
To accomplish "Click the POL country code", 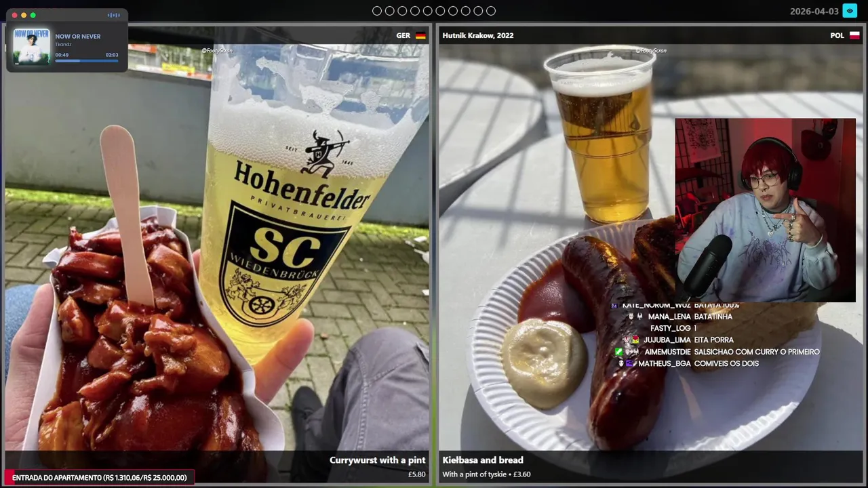I will click(837, 36).
